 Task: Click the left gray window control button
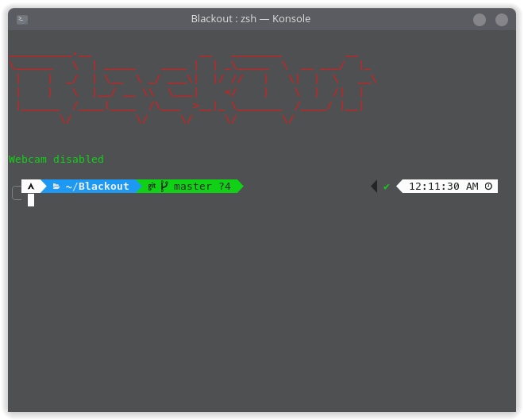click(x=480, y=20)
